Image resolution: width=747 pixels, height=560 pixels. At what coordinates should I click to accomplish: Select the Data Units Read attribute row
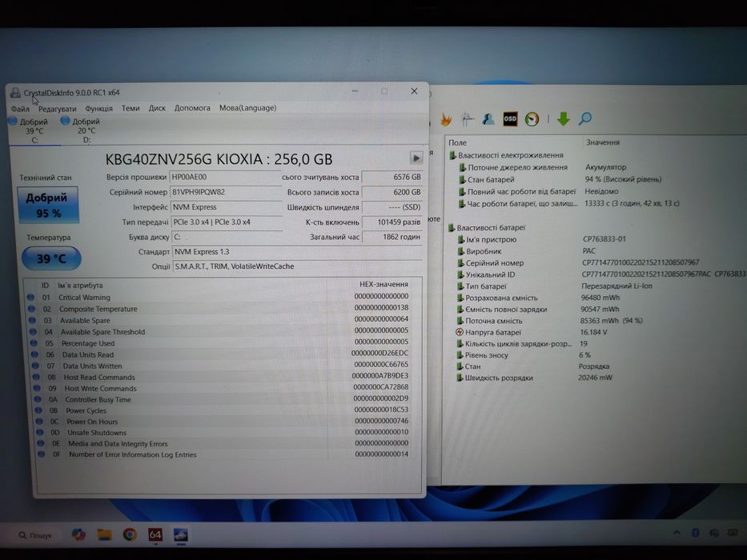(x=220, y=354)
